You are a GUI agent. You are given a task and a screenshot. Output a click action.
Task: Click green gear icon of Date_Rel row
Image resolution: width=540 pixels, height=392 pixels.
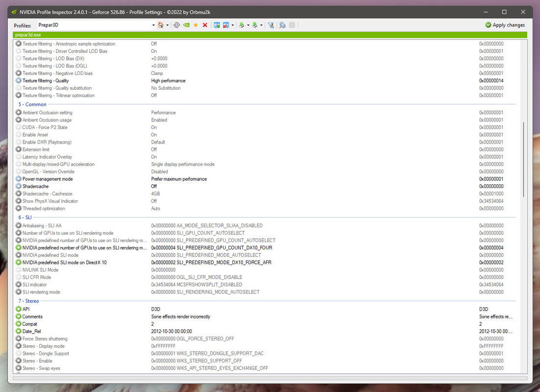(x=19, y=331)
